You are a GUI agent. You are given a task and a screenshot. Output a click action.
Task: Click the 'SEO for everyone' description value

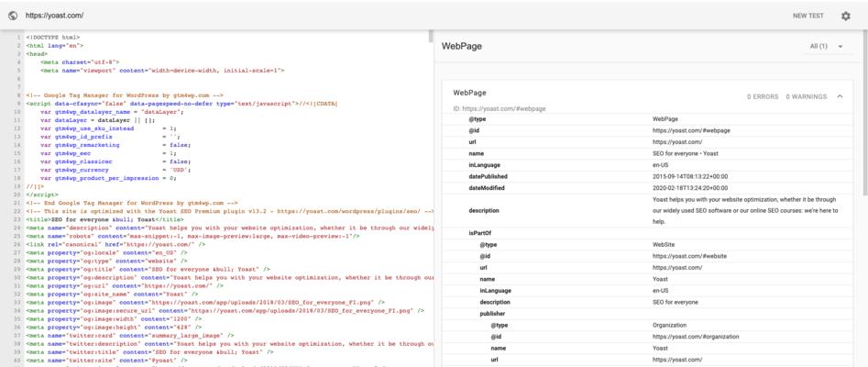coord(676,302)
